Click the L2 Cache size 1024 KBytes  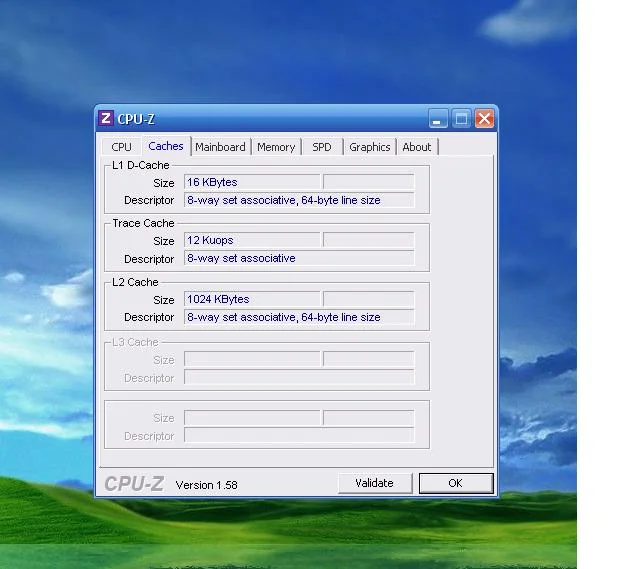(252, 299)
